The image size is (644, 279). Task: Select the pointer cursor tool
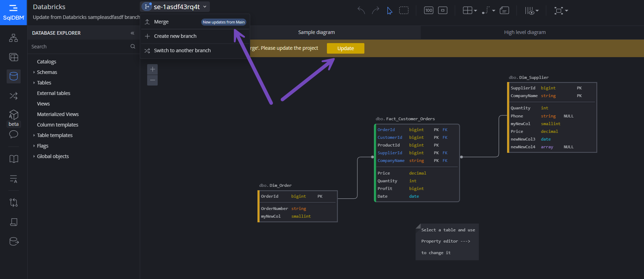tap(390, 11)
